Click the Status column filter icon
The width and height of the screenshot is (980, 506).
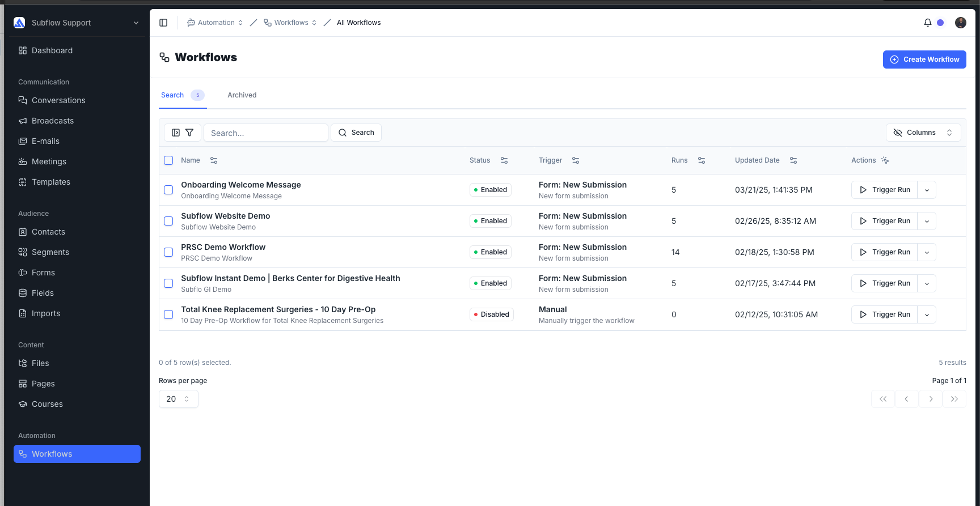tap(504, 160)
